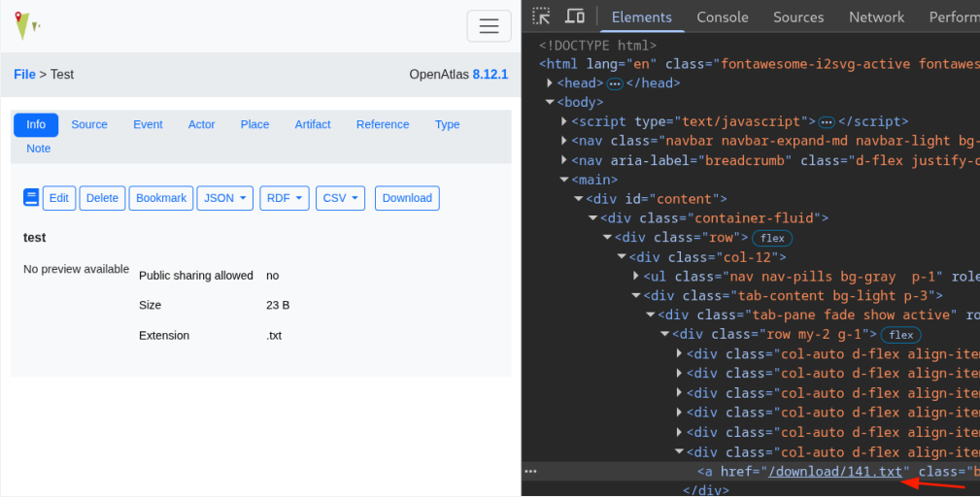Collapse the main element in DOM tree
980x497 pixels.
pyautogui.click(x=564, y=180)
